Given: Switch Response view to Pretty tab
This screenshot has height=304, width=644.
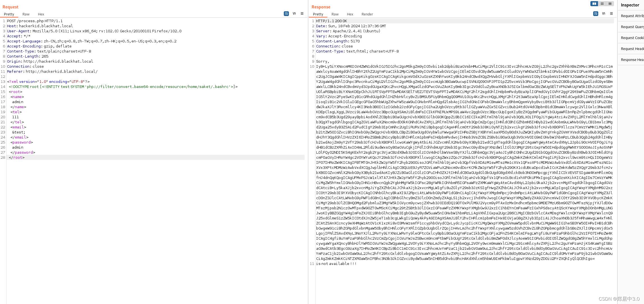Looking at the screenshot, I should point(318,14).
